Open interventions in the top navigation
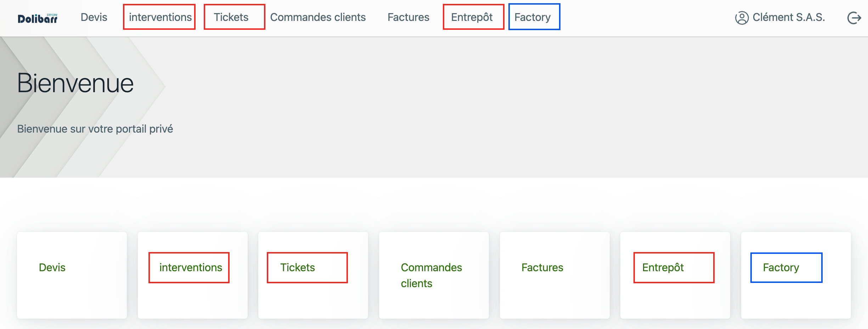The width and height of the screenshot is (868, 329). point(160,17)
